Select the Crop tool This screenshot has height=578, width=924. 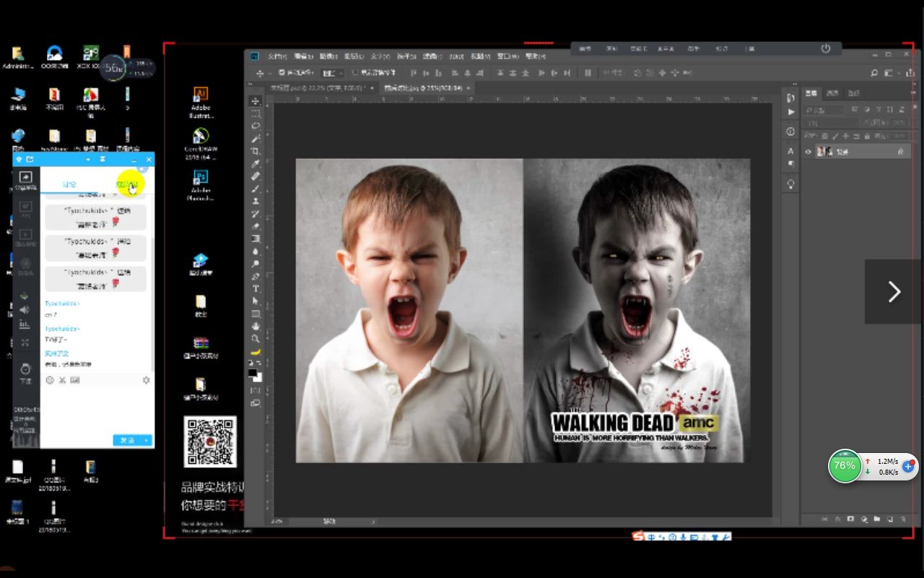click(256, 151)
